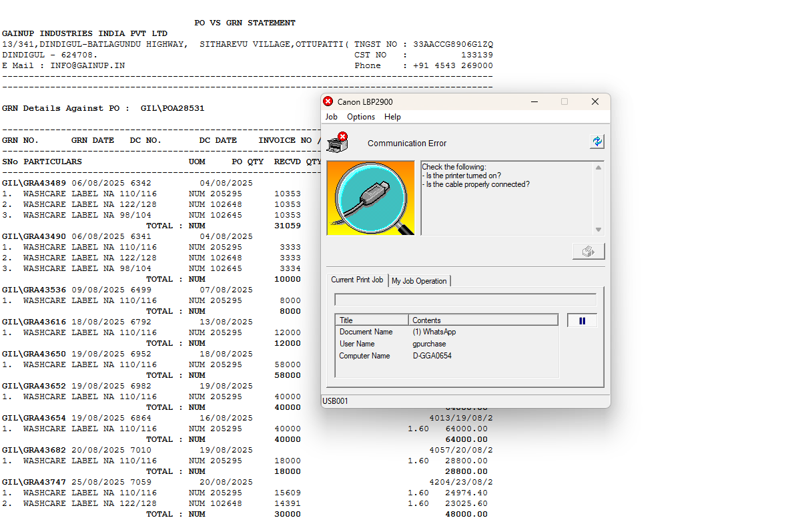Screen dimensions: 812x518
Task: Click the USB cable illustration
Action: 370,198
